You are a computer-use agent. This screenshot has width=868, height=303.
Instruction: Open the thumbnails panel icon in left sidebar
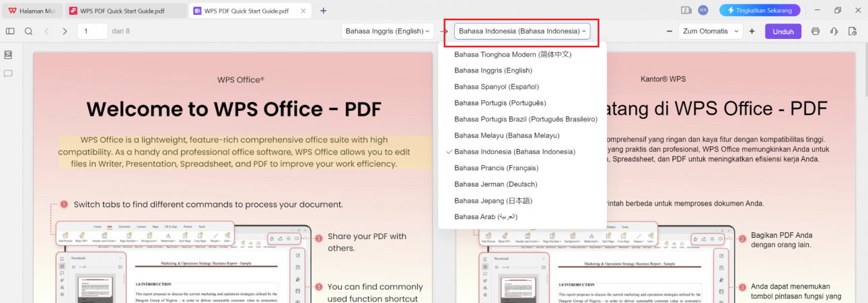click(x=9, y=54)
